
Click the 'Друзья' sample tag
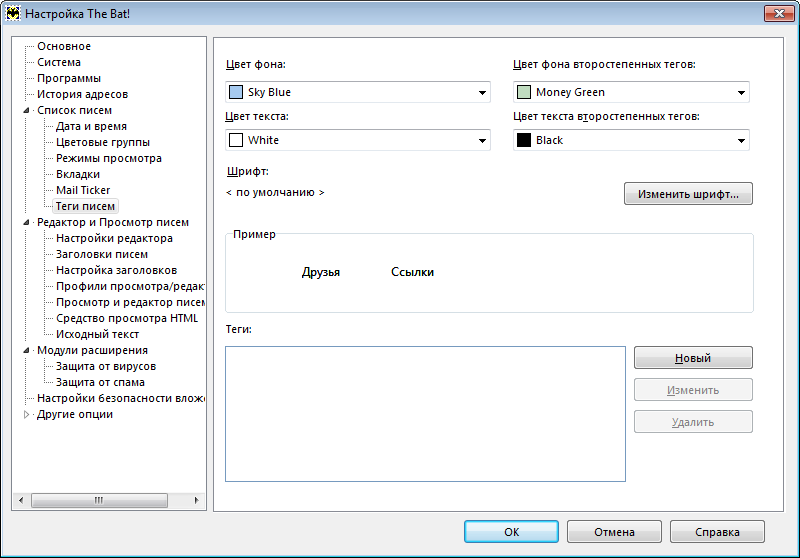[320, 272]
